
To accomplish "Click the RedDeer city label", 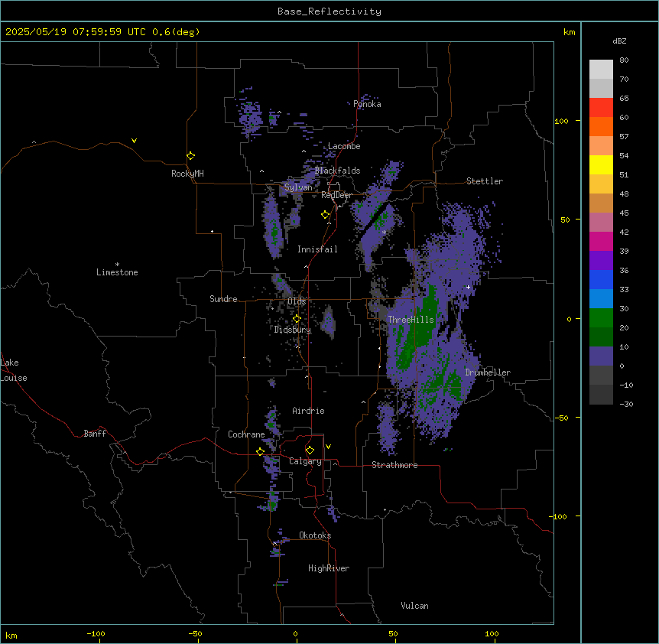I will (336, 195).
